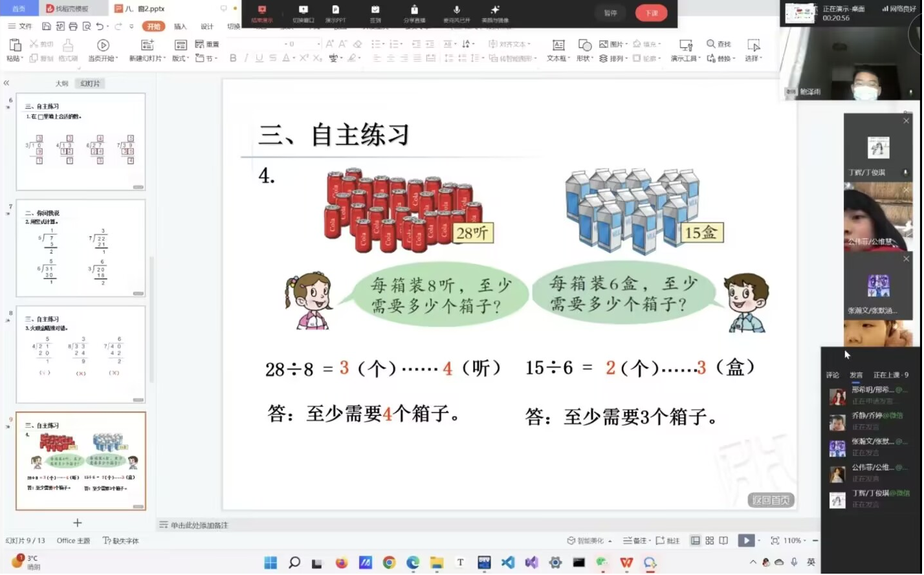Open the Insert (插入) ribbon tab
The width and height of the screenshot is (924, 575).
[x=180, y=27]
